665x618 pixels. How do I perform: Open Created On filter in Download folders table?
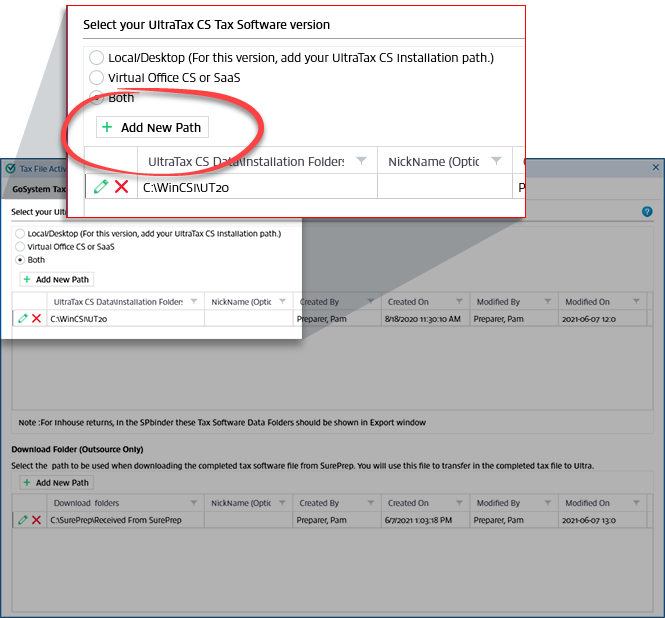(459, 503)
